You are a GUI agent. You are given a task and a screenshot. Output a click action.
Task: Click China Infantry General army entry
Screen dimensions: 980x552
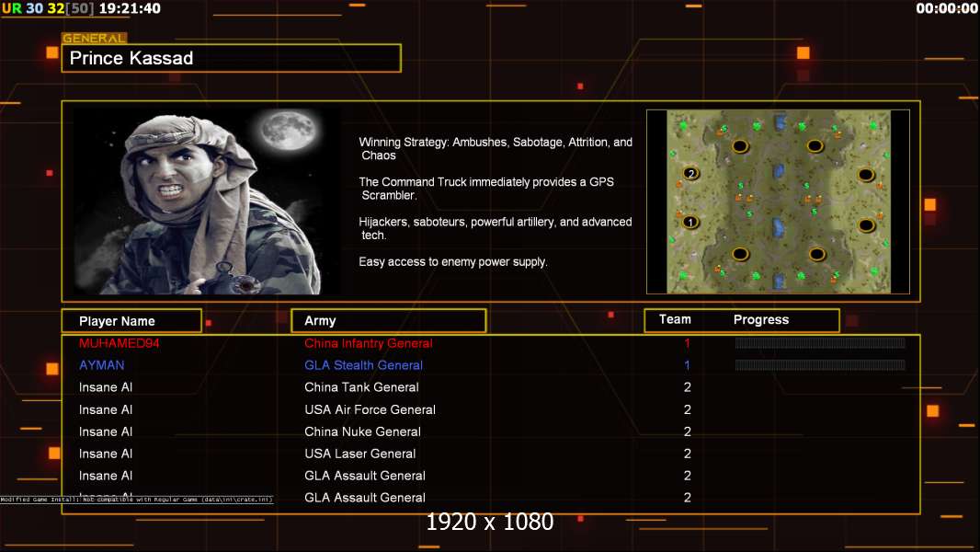(368, 343)
